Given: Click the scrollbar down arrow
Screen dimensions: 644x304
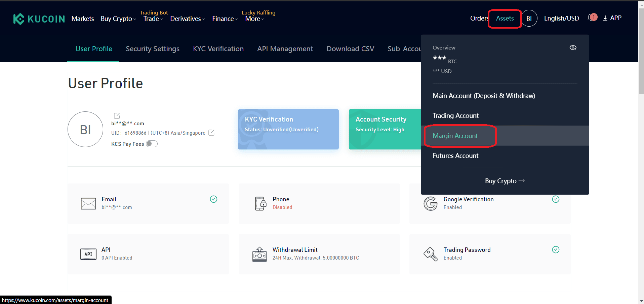Looking at the screenshot, I should (x=641, y=301).
